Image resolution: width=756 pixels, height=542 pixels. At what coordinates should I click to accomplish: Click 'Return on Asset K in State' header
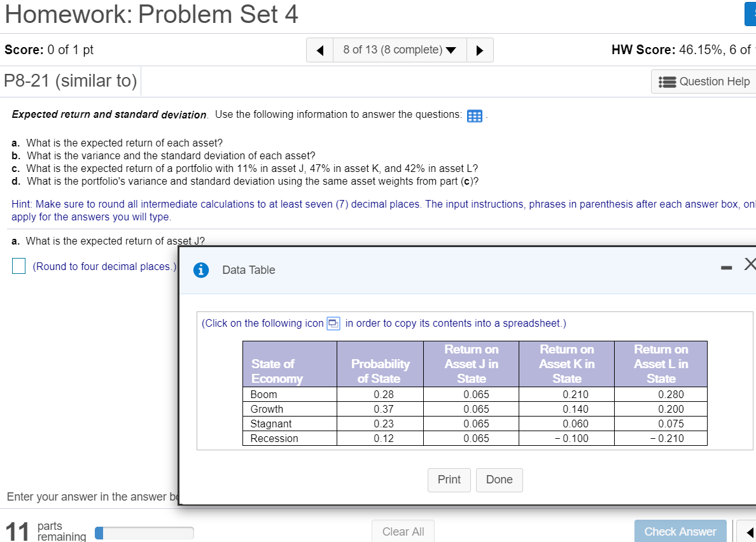566,364
